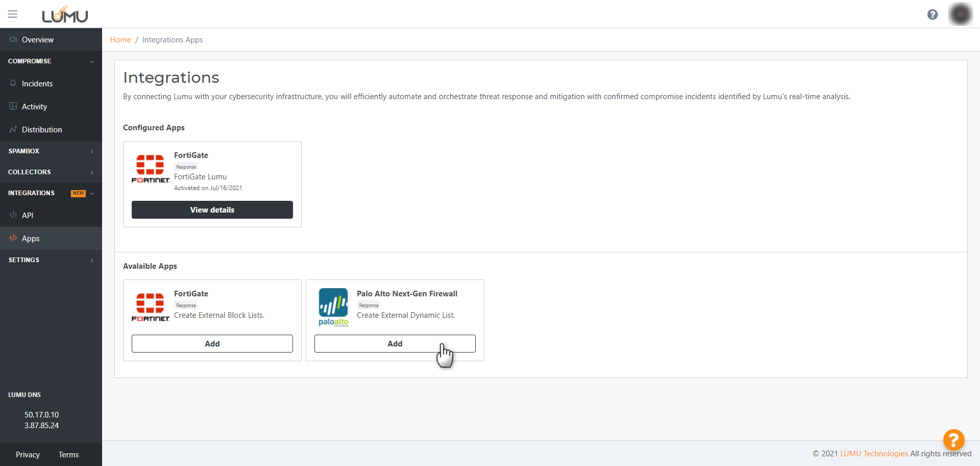This screenshot has height=466, width=980.
Task: Click the Palo Alto logo in Available Apps
Action: [333, 307]
